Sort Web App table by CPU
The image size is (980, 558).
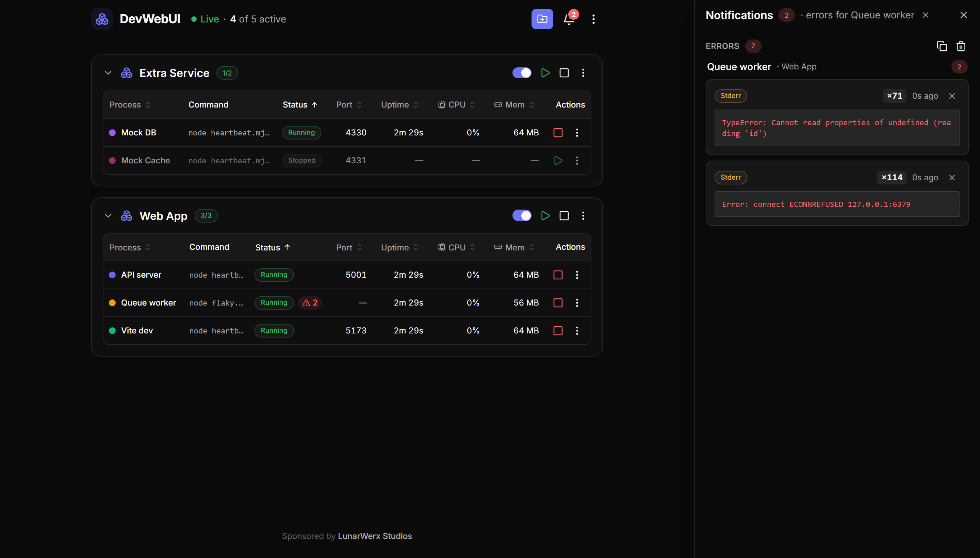(456, 248)
